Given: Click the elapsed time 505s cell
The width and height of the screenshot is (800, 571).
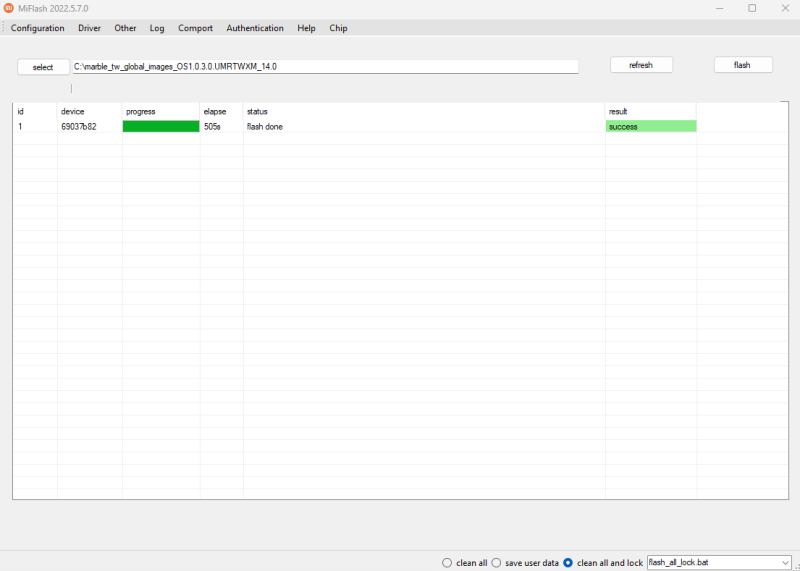Looking at the screenshot, I should click(x=221, y=127).
